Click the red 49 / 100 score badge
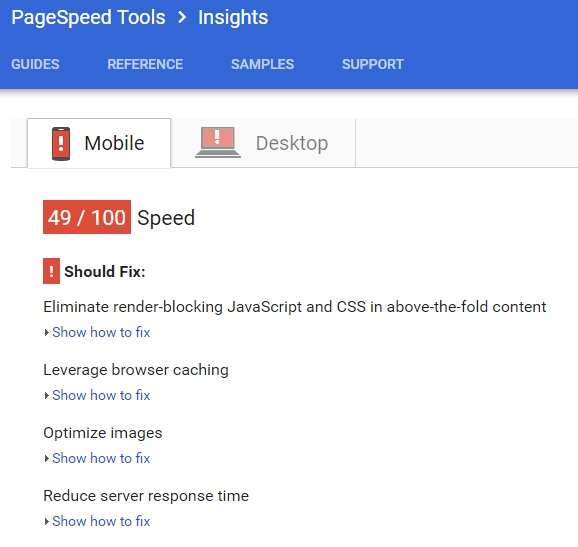Viewport: 578px width, 547px height. 87,217
